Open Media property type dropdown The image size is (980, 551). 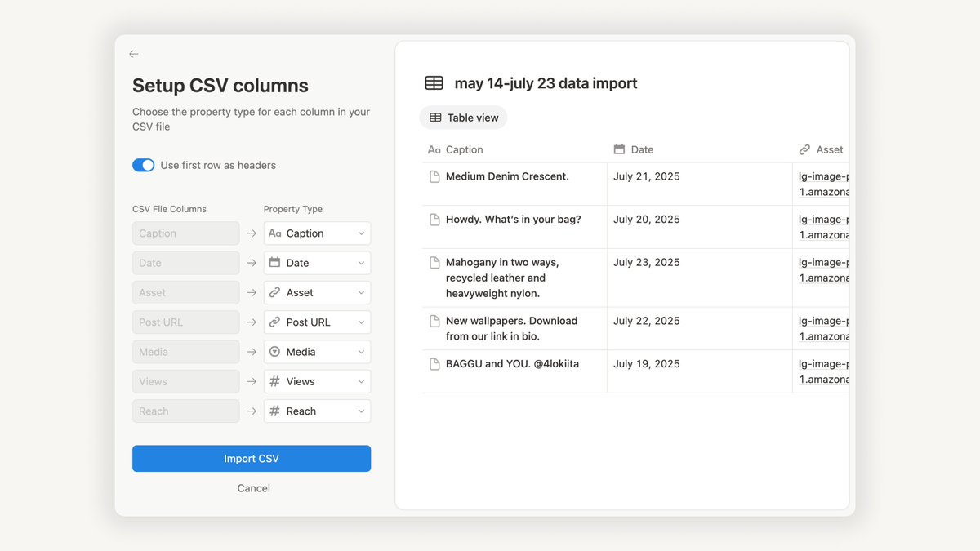pyautogui.click(x=317, y=352)
